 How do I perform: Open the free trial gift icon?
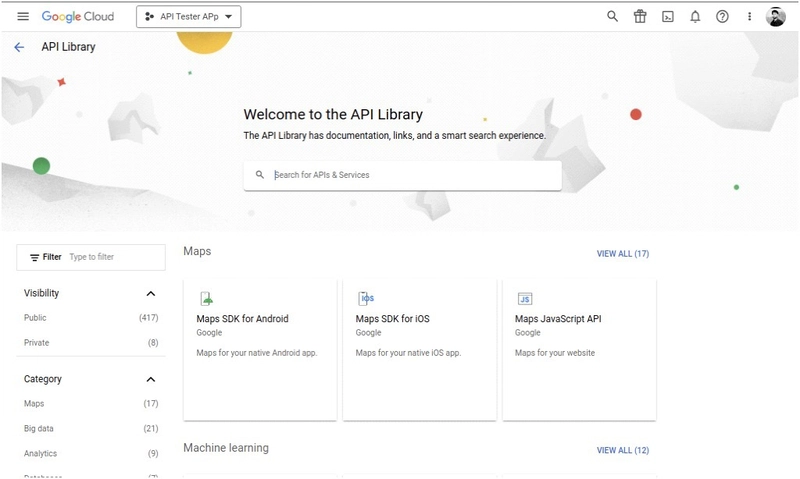(x=640, y=16)
